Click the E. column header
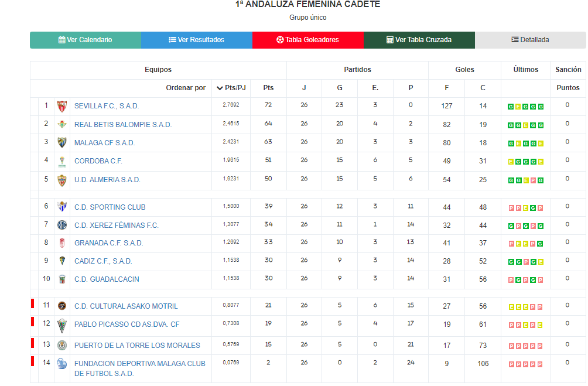Viewport: 588px width, 386px height. (x=375, y=88)
